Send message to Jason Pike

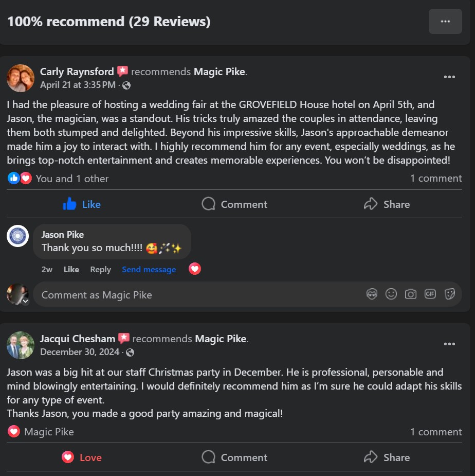[x=149, y=270]
